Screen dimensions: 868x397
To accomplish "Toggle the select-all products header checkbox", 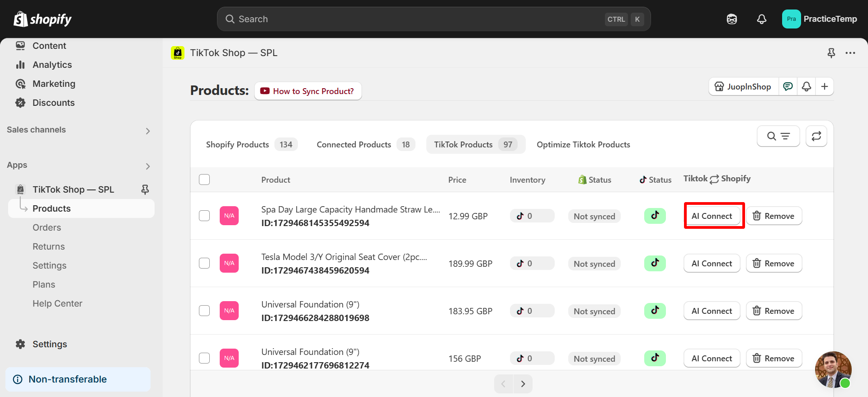I will [x=204, y=180].
